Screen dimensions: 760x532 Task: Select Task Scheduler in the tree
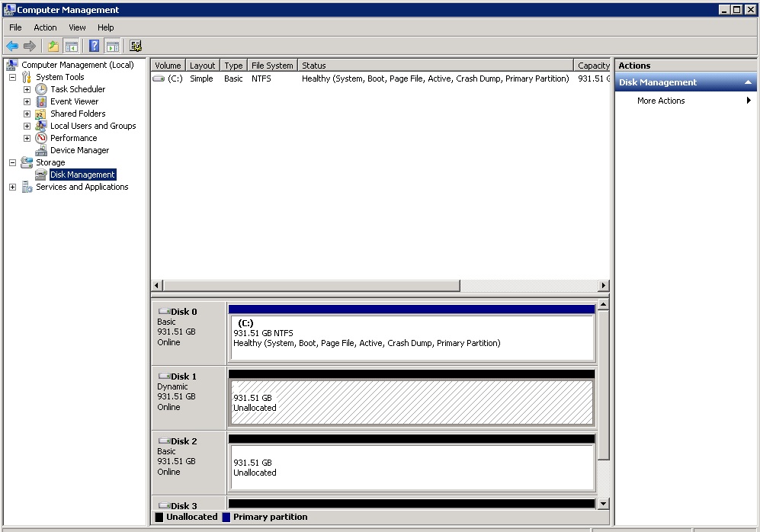[x=78, y=89]
